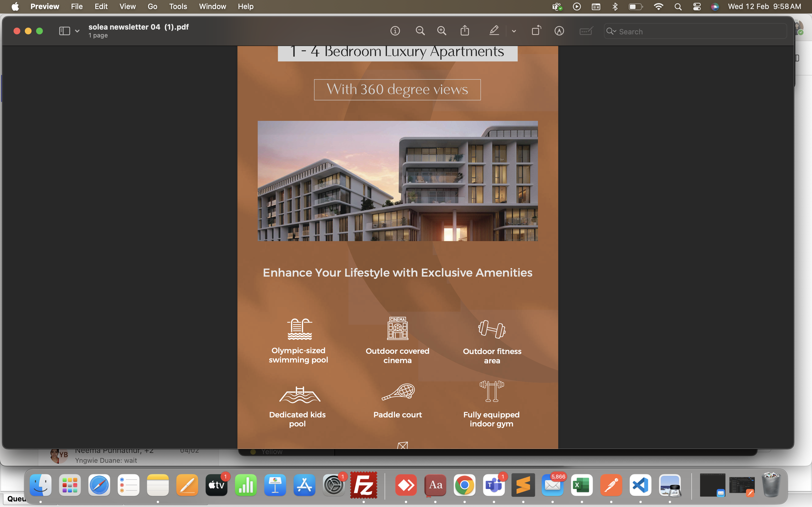
Task: Expand the sidebar view options chevron
Action: 77,31
